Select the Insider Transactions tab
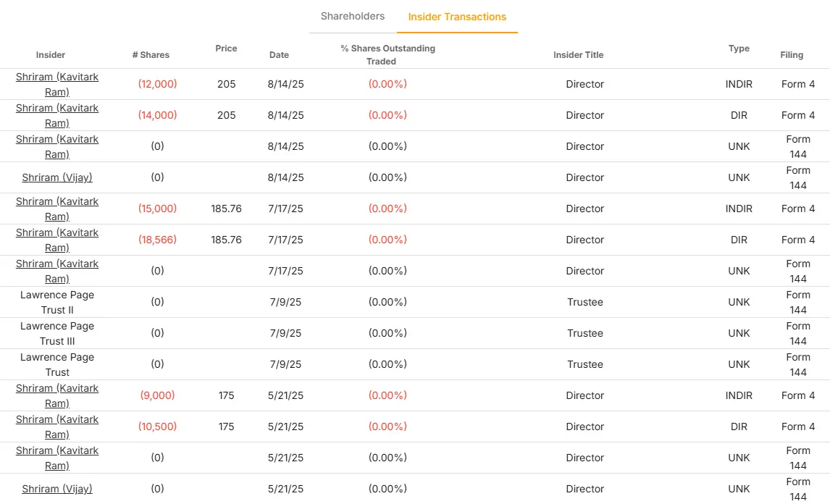Image resolution: width=830 pixels, height=504 pixels. pyautogui.click(x=457, y=17)
